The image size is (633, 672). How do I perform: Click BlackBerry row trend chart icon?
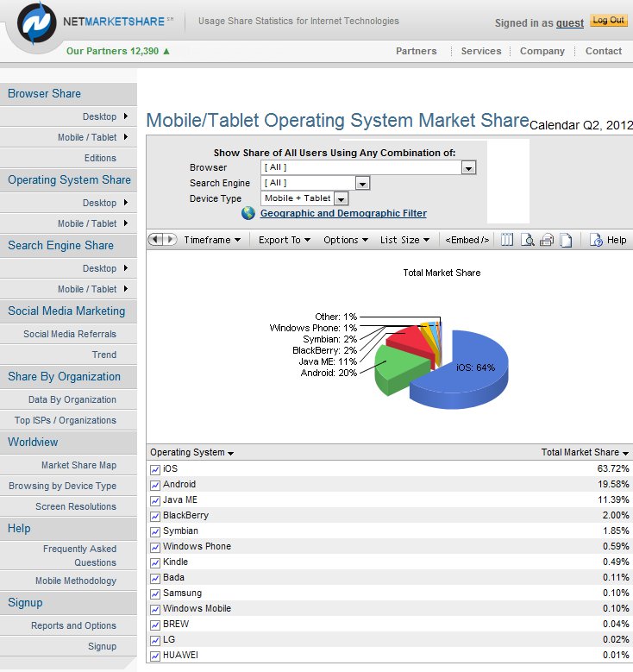(155, 517)
